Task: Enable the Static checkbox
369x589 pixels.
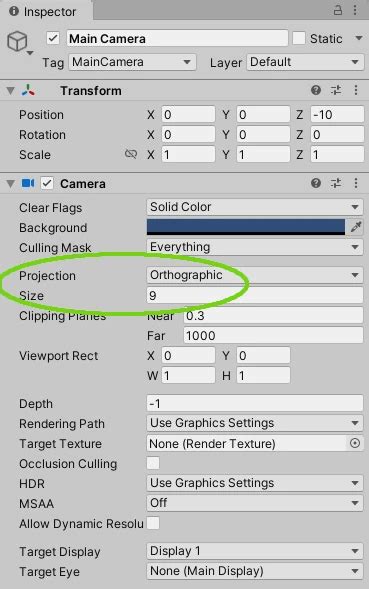Action: 299,38
